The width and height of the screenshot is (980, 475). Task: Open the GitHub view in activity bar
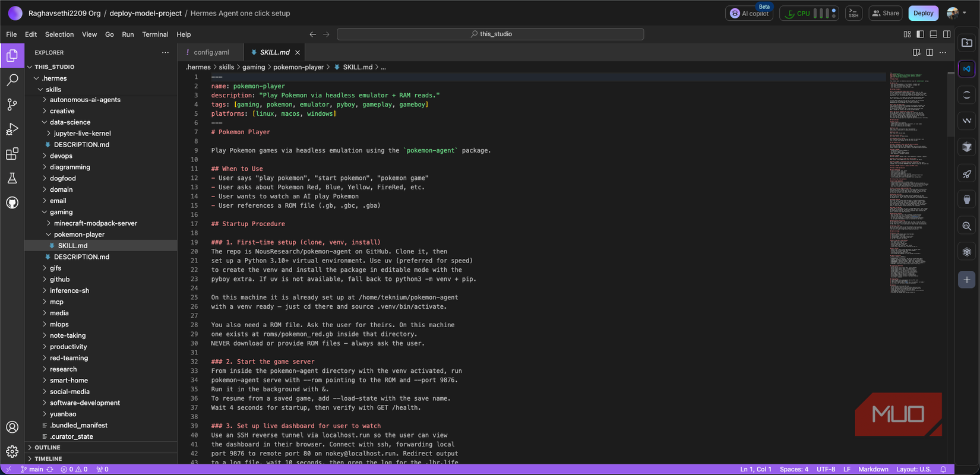12,202
